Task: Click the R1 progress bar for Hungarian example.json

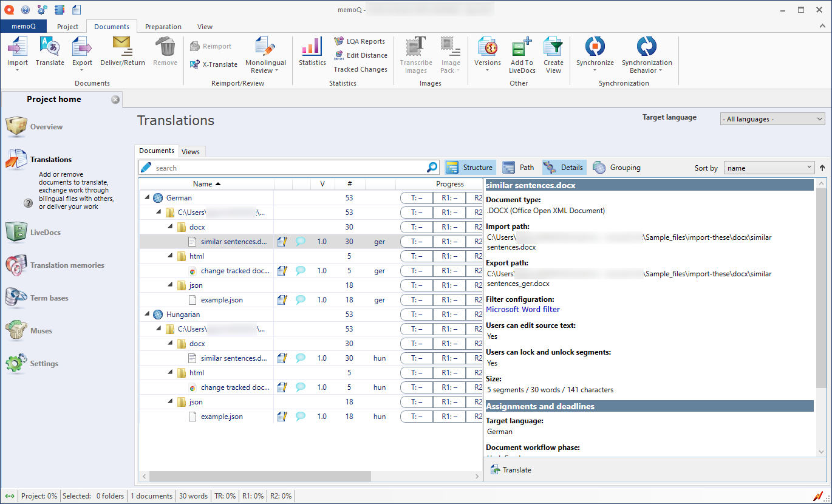Action: coord(449,417)
